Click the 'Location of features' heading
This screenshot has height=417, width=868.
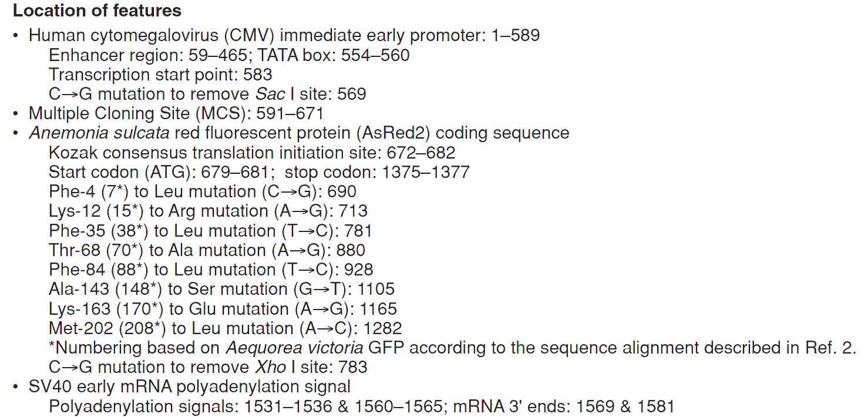tap(97, 11)
